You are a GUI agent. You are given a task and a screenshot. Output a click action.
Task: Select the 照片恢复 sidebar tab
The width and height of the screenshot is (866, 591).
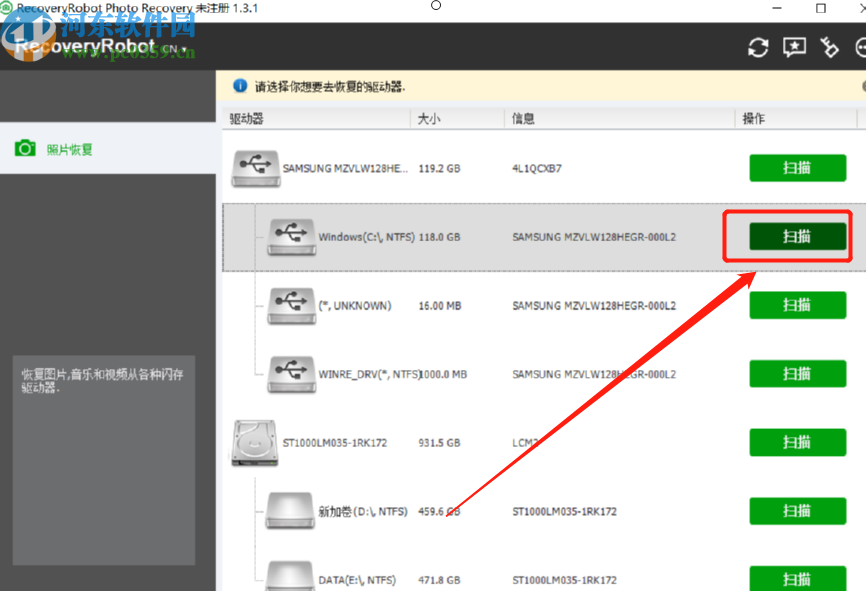tap(108, 149)
